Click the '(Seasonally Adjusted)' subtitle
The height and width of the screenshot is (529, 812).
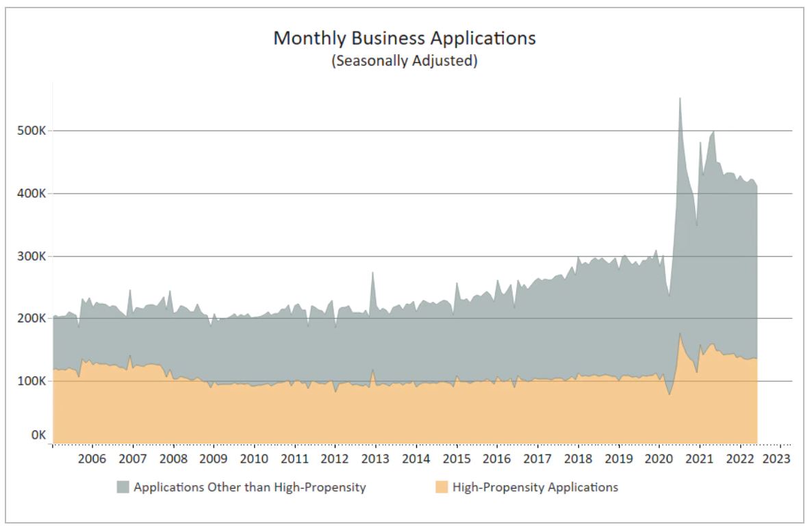click(x=404, y=60)
